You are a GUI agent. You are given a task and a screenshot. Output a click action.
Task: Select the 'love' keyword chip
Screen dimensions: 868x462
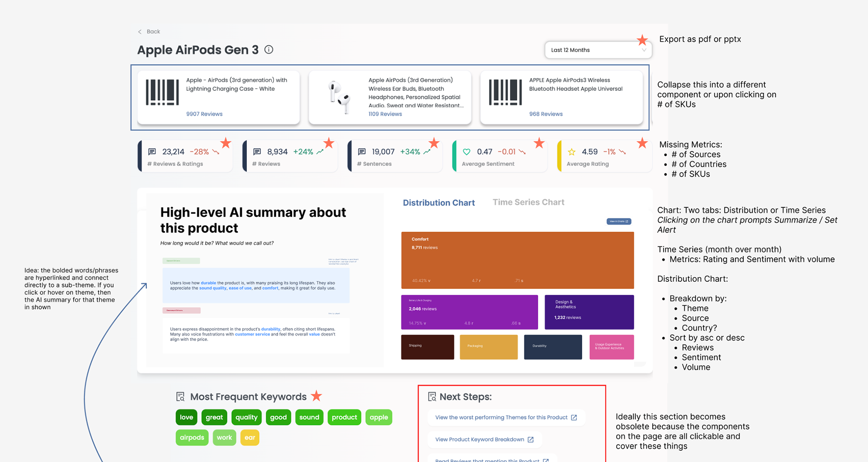click(186, 417)
